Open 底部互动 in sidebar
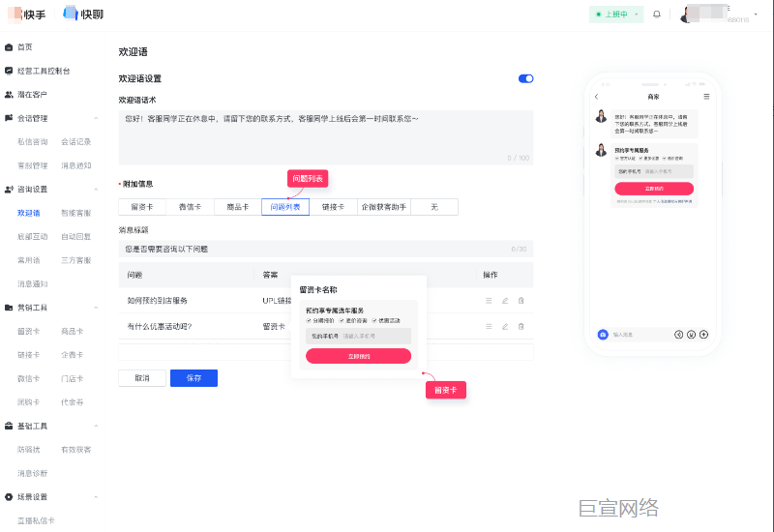The width and height of the screenshot is (774, 532). click(33, 236)
